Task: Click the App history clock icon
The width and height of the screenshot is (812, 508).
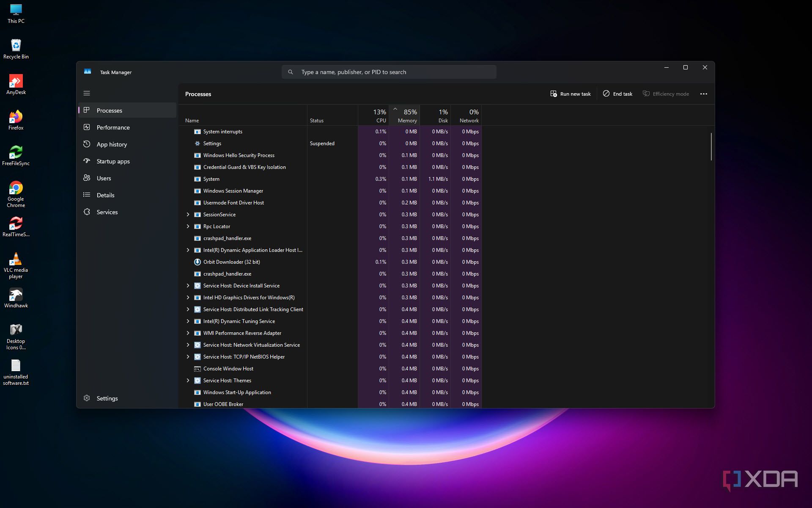Action: click(87, 144)
